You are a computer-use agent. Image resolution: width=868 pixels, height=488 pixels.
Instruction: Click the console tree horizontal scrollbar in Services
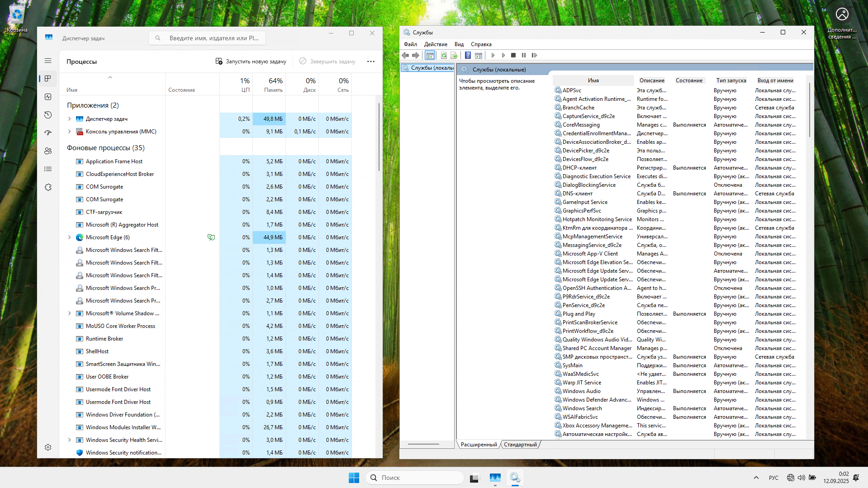423,444
